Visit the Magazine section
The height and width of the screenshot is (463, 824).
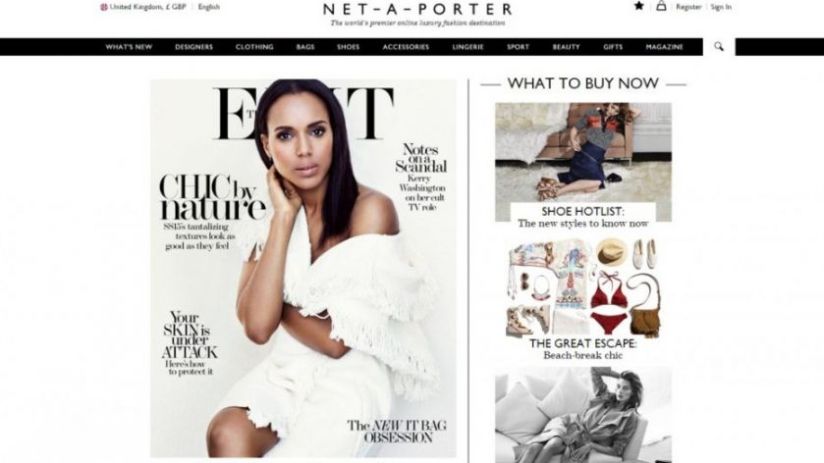coord(664,47)
